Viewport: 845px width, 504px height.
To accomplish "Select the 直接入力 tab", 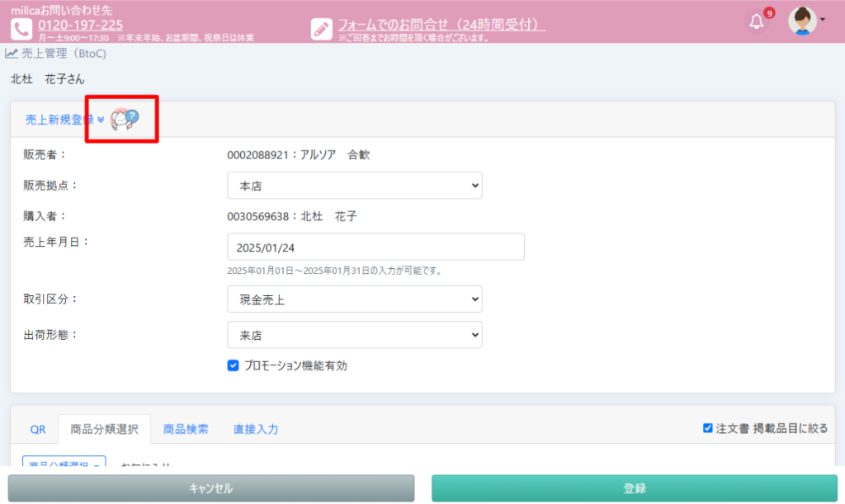I will 256,429.
